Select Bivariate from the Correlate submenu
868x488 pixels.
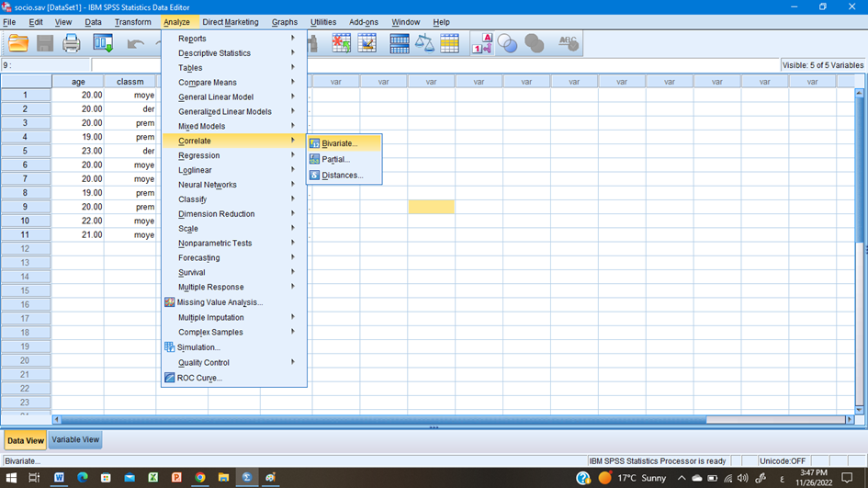tap(340, 143)
